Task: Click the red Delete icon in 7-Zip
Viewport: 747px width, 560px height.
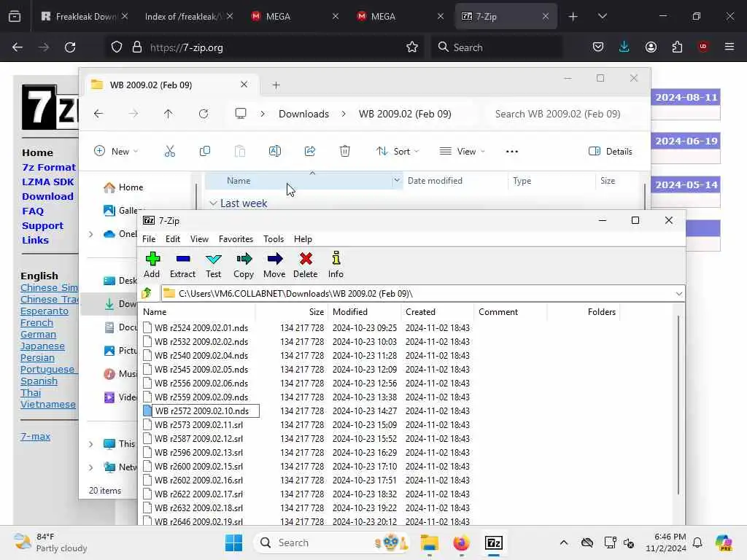Action: tap(306, 265)
